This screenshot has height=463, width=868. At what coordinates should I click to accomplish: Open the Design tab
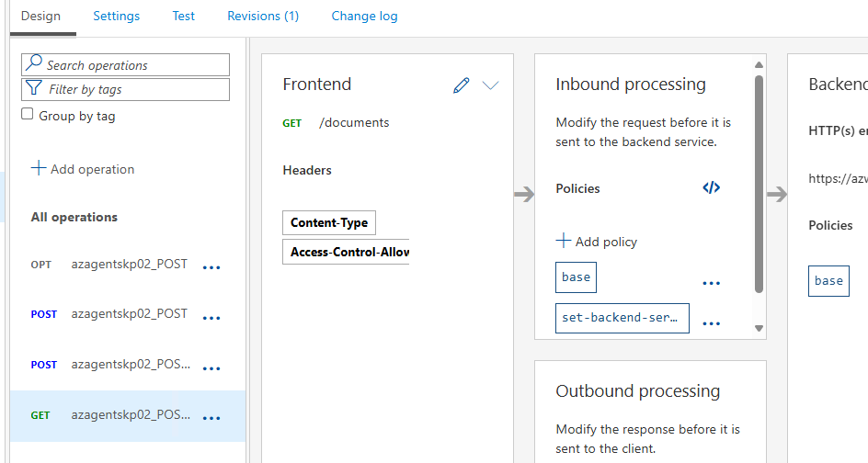(41, 16)
